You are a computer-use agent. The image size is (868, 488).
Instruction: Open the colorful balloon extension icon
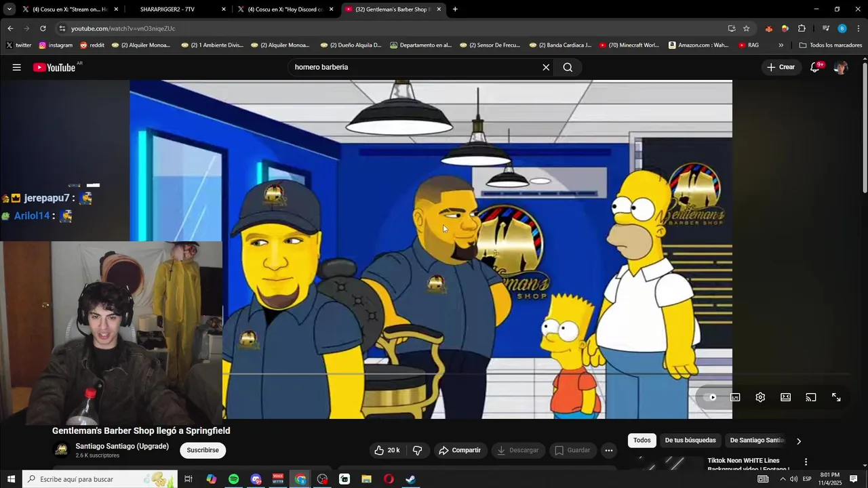tap(785, 28)
